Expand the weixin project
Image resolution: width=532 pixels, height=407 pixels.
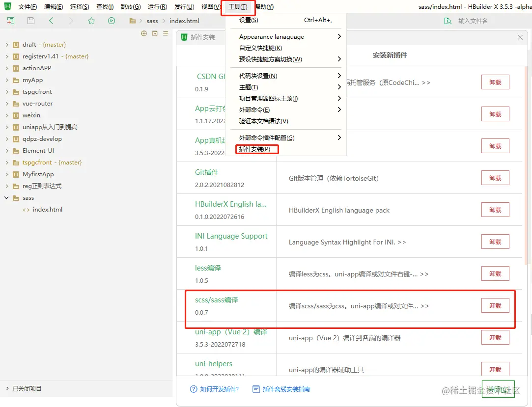(x=7, y=115)
